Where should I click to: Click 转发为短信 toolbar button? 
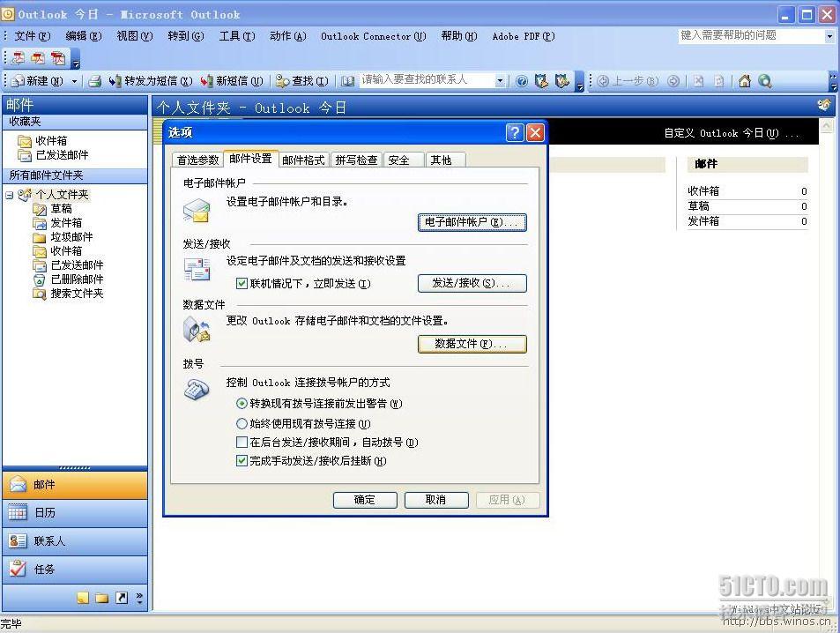click(x=151, y=81)
